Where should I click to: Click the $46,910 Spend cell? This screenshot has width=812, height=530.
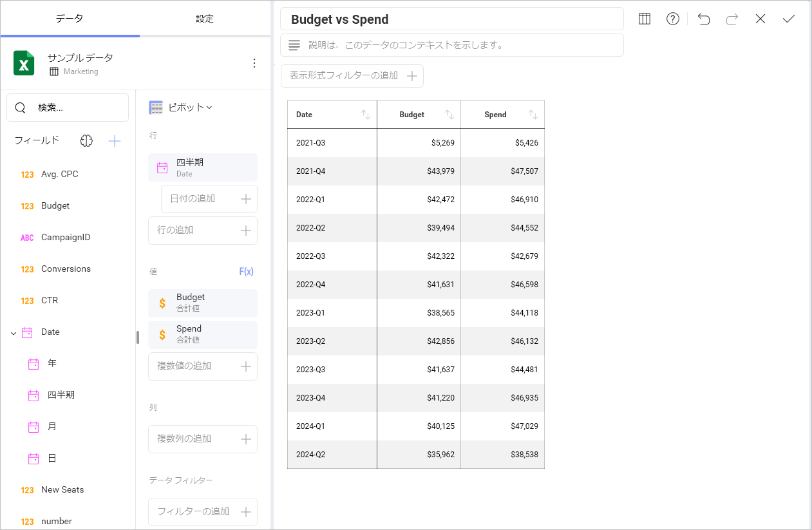click(x=503, y=200)
